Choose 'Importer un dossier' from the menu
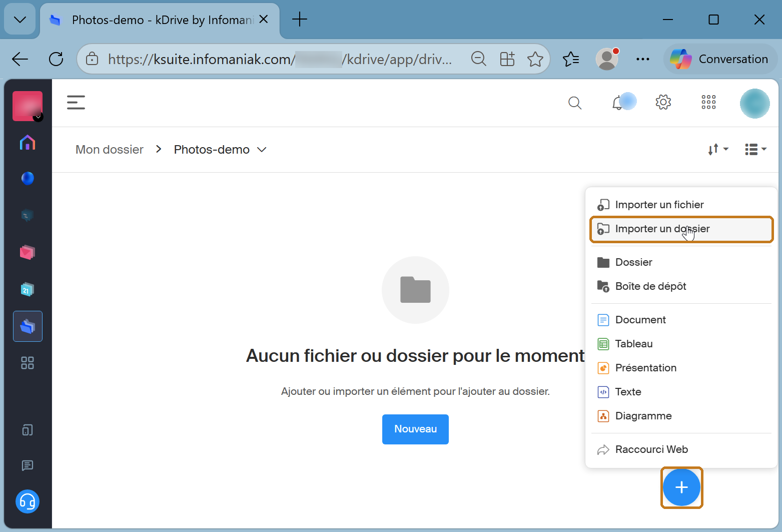 point(681,229)
